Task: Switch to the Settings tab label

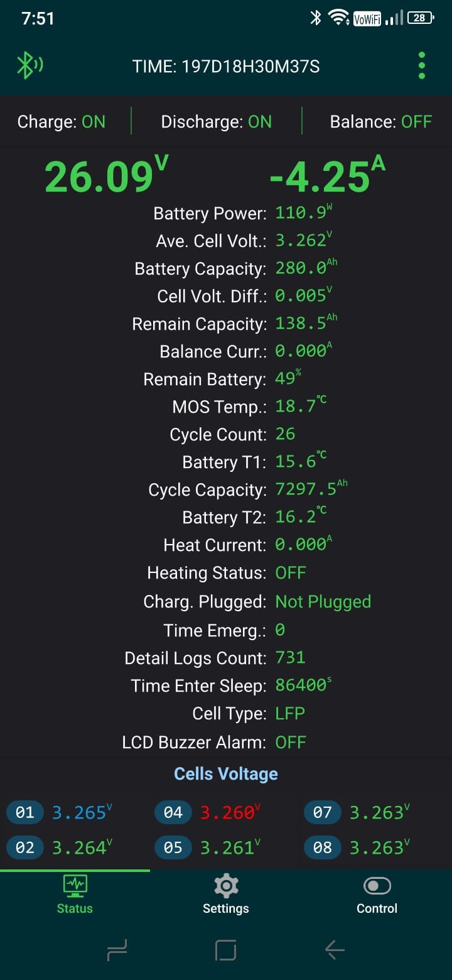Action: tap(226, 908)
